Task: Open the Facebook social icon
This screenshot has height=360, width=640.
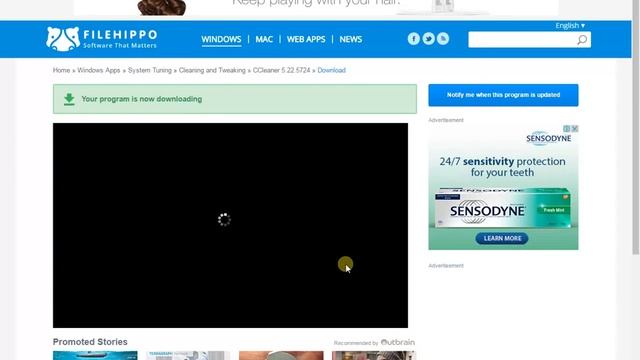Action: tap(413, 39)
